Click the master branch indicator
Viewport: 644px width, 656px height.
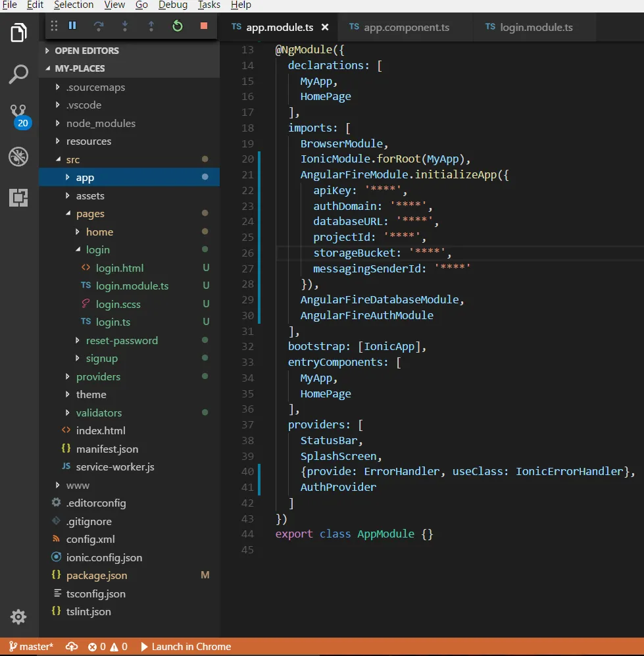31,647
